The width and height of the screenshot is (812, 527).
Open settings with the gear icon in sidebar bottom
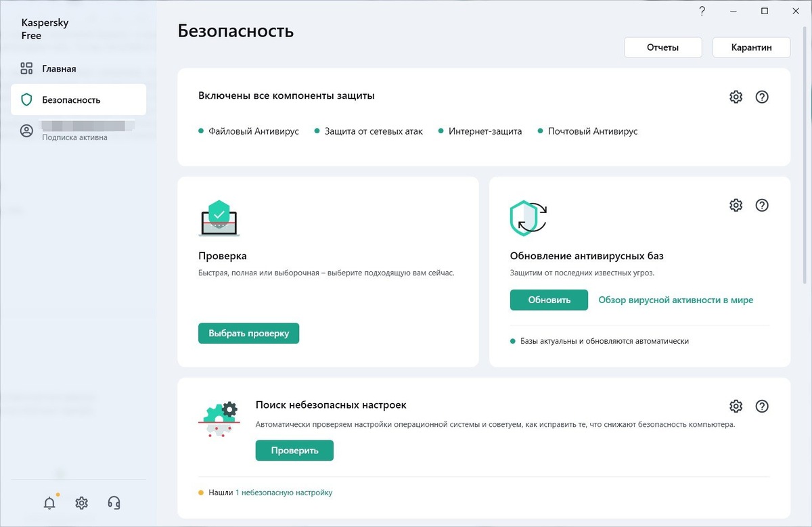click(x=81, y=503)
